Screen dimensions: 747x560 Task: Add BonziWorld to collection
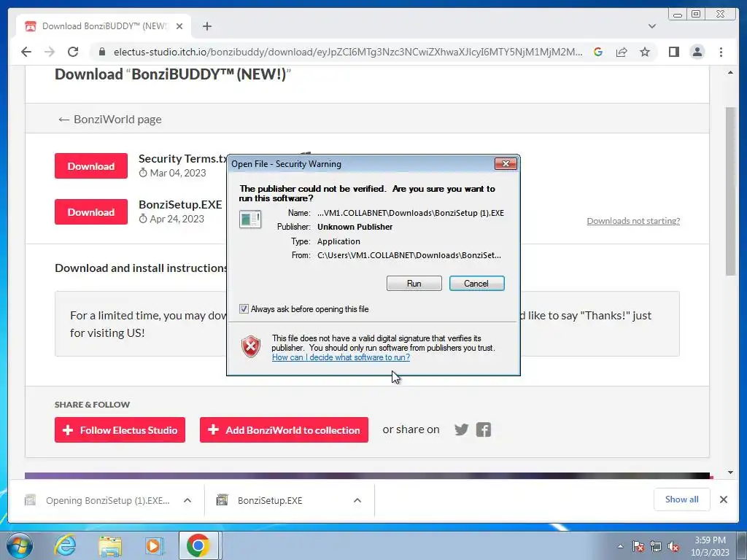[284, 430]
